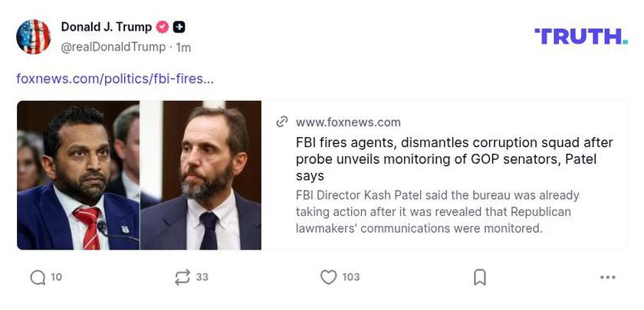Open the three-dot more options menu
This screenshot has width=644, height=310.
(608, 277)
